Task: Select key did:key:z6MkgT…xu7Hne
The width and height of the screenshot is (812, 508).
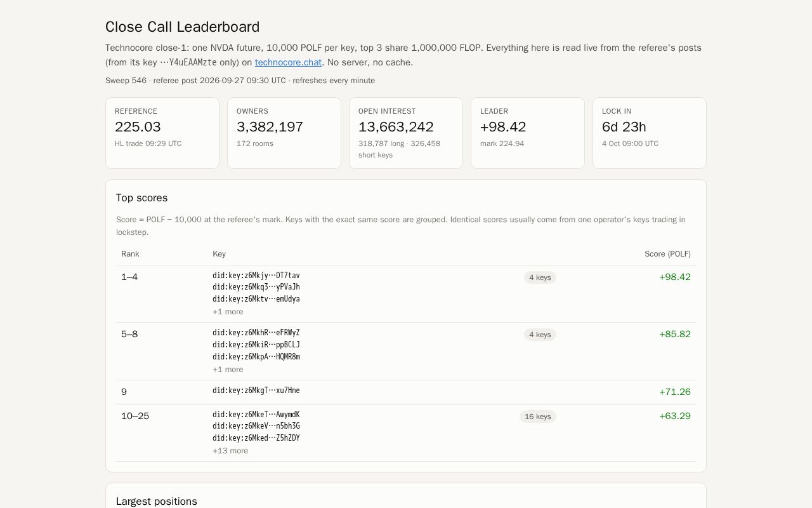Action: 256,391
